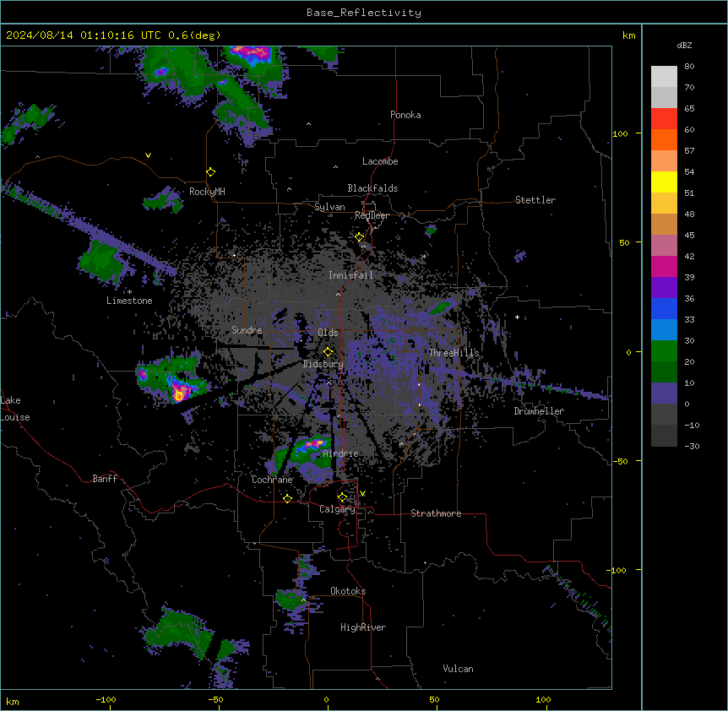Pick the yellow 51-54 dBZ legend band

pyautogui.click(x=664, y=182)
